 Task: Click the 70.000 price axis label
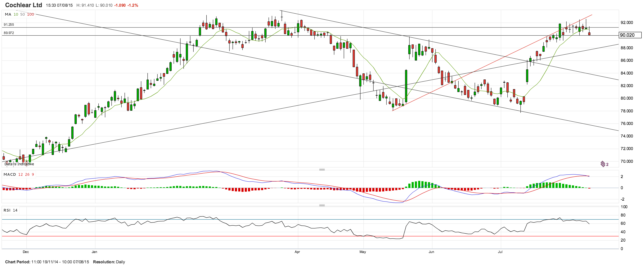tap(627, 161)
